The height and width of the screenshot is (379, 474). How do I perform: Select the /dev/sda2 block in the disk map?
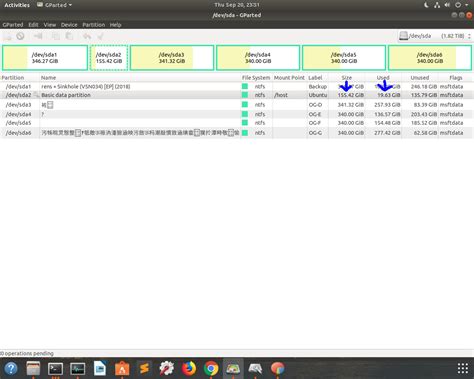pos(109,58)
